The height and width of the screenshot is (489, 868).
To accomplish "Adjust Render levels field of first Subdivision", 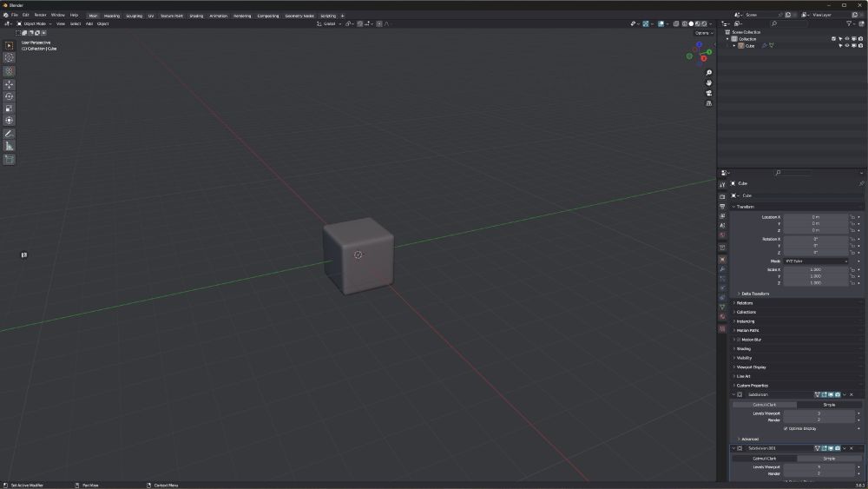I will [x=819, y=420].
